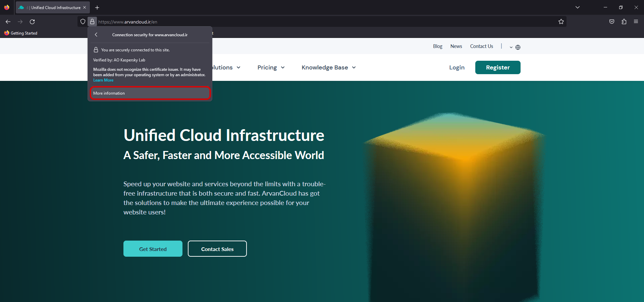Open the Extensions puzzle icon
This screenshot has height=302, width=644.
click(x=624, y=22)
